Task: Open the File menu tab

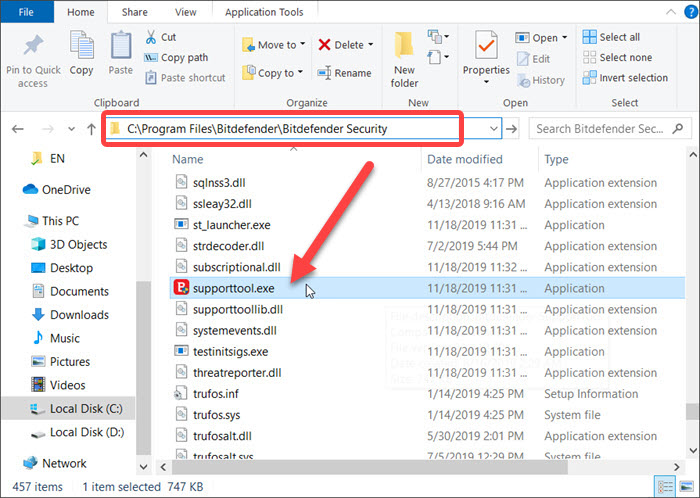Action: point(26,12)
